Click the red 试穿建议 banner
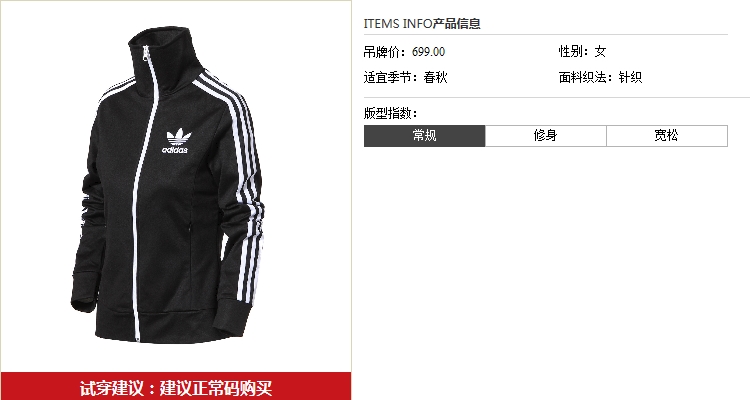Viewport: 750px width, 400px height. click(176, 387)
